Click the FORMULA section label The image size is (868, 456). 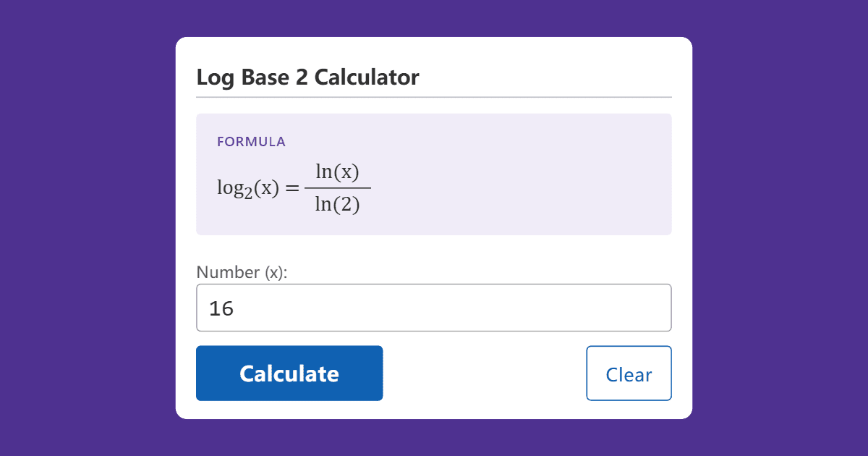tap(251, 141)
